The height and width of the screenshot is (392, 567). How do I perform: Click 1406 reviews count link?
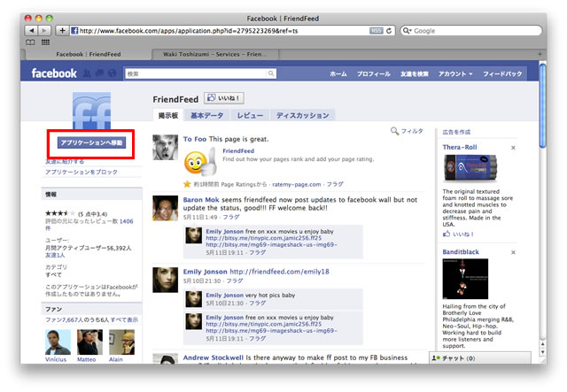[x=126, y=221]
